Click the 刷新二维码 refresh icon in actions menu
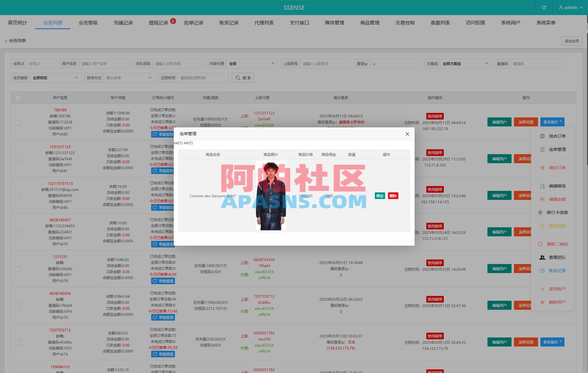This screenshot has height=373, width=588. (x=541, y=244)
